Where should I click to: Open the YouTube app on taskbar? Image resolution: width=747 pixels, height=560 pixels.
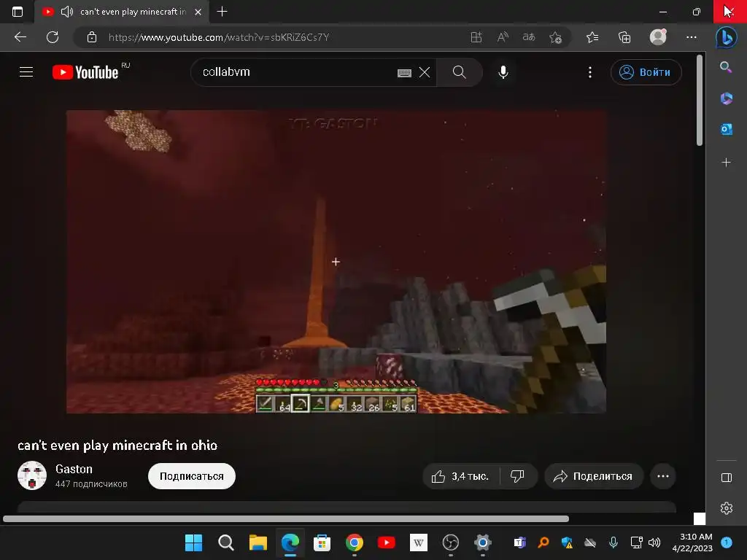387,542
